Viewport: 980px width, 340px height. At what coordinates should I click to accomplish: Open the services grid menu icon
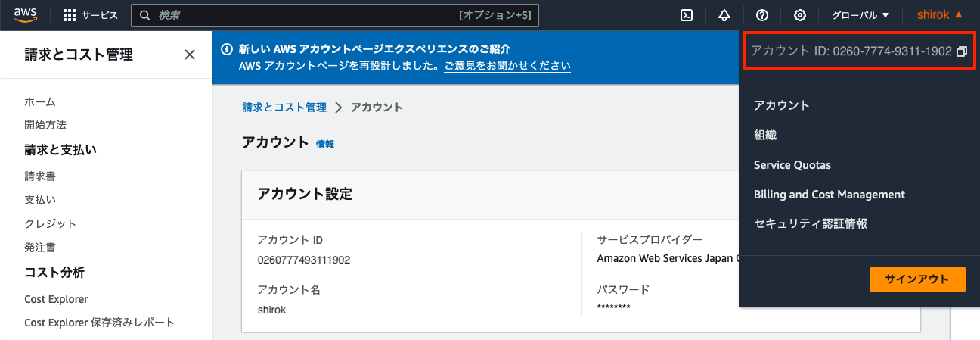coord(70,15)
